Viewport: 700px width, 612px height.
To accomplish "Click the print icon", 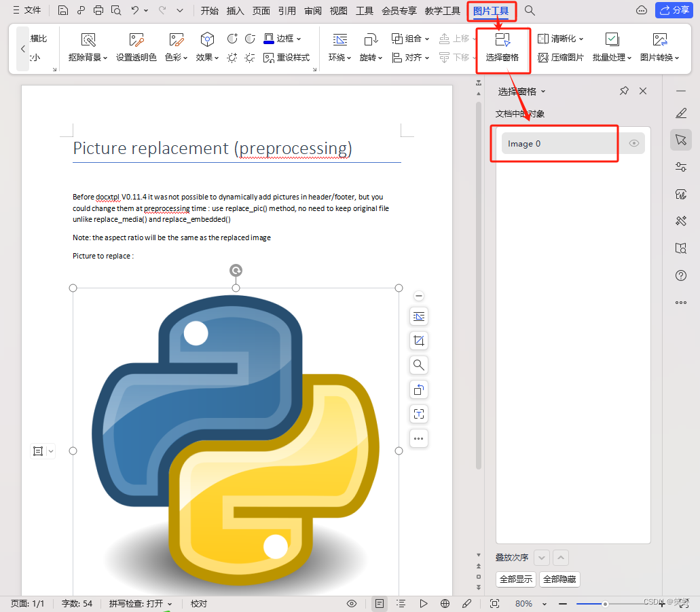I will point(98,10).
